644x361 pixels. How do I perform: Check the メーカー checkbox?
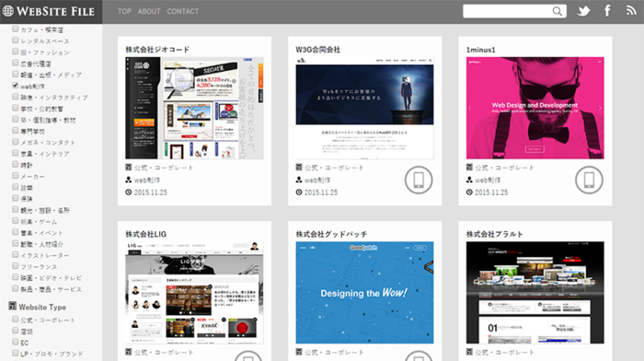tap(16, 176)
